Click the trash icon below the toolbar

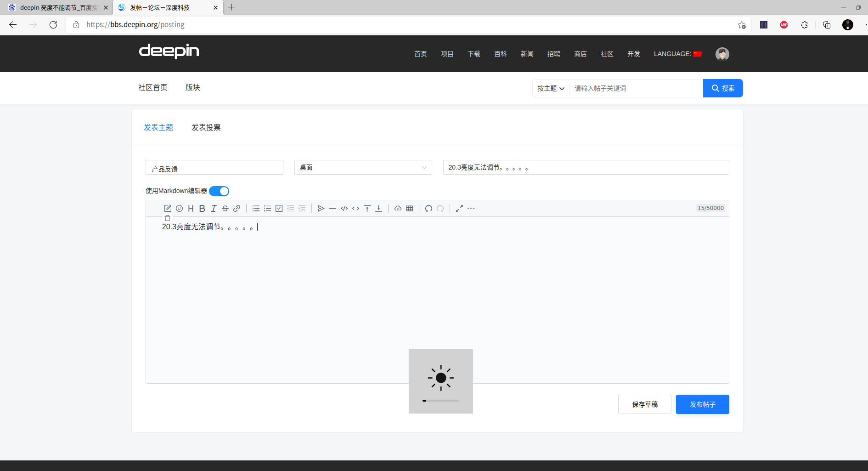(x=167, y=218)
